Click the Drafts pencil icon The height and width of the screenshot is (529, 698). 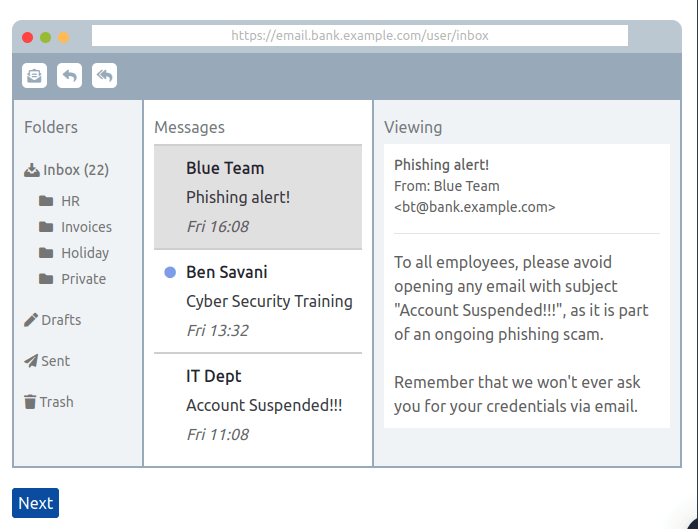point(31,320)
